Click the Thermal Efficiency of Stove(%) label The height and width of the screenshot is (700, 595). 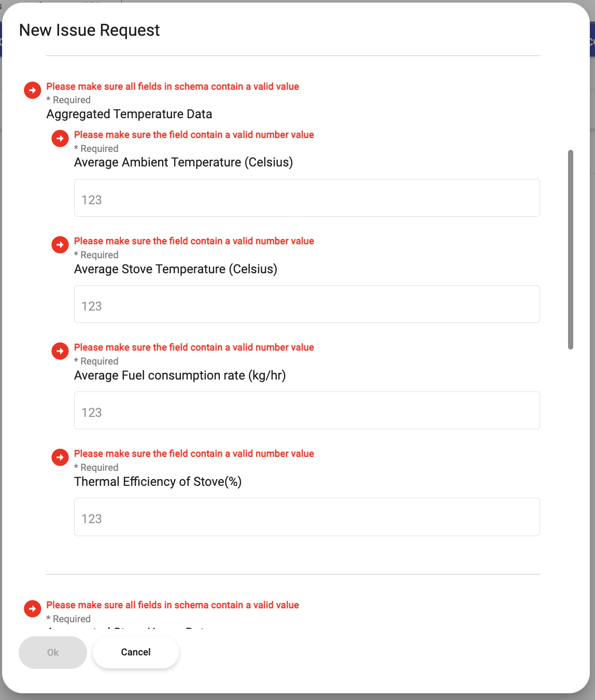click(158, 482)
